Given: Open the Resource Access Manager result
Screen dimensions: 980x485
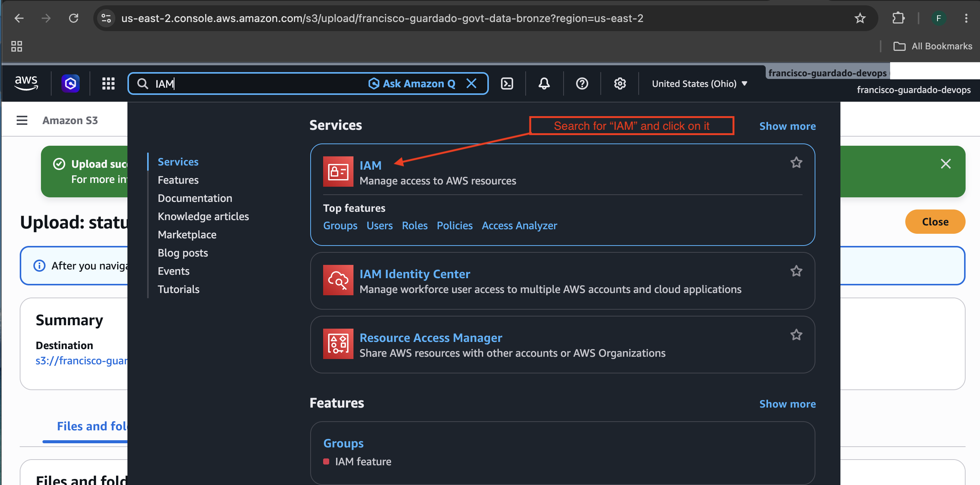Looking at the screenshot, I should pyautogui.click(x=431, y=338).
